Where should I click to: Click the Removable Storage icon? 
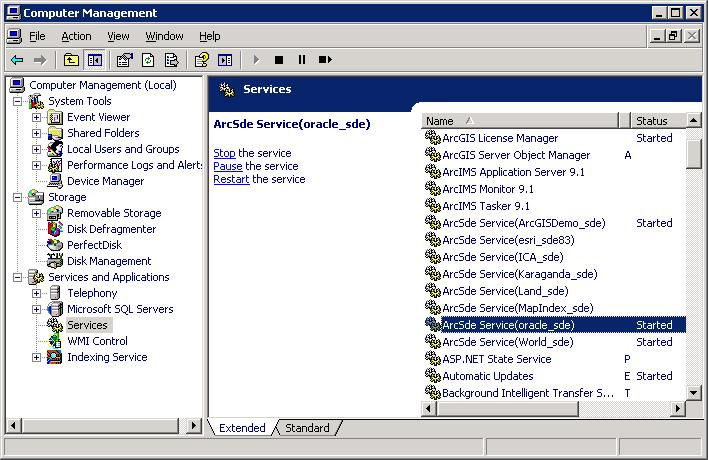point(55,213)
